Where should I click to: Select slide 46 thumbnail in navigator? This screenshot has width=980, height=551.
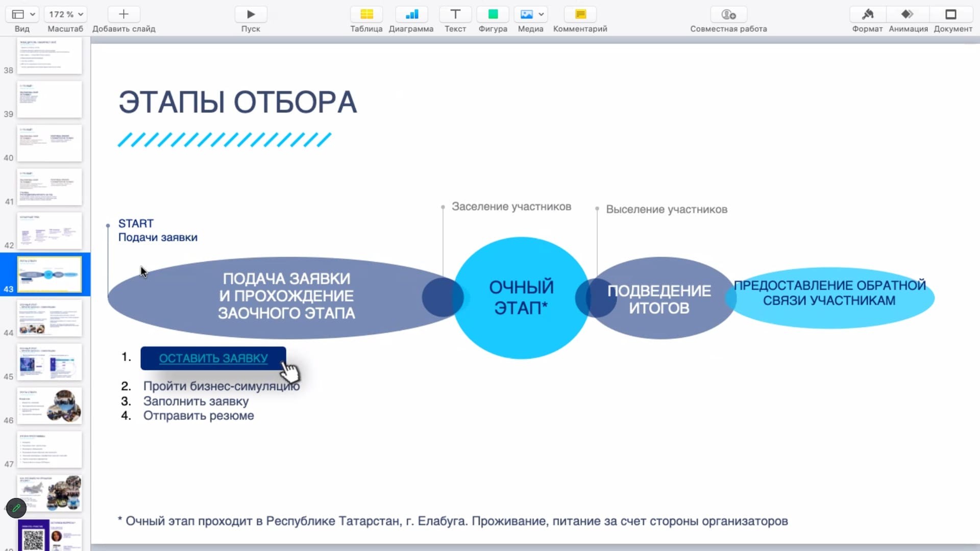(50, 406)
